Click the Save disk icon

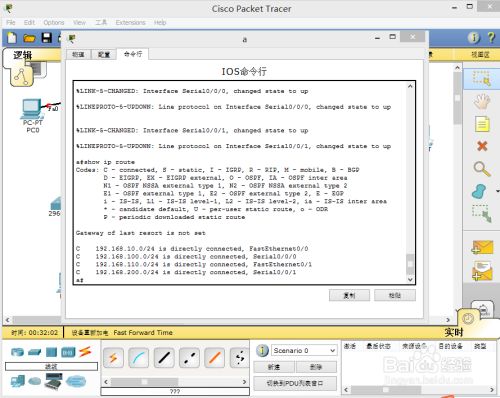pyautogui.click(x=47, y=38)
